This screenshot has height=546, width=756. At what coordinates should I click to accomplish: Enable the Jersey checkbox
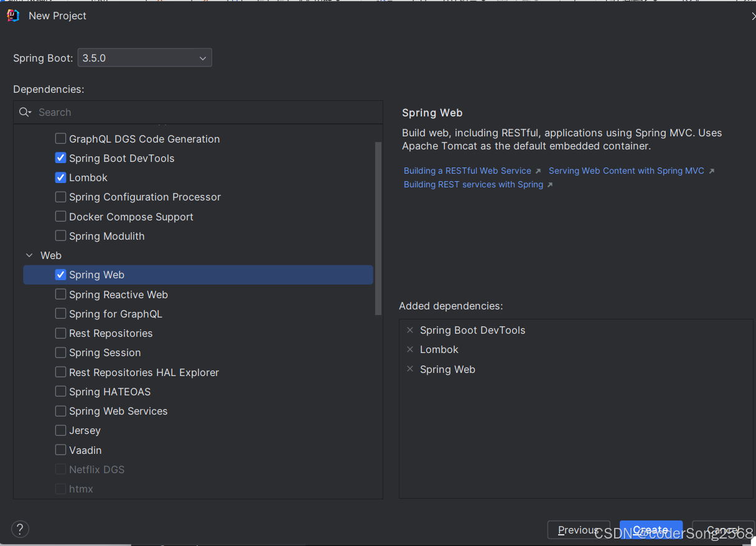[60, 430]
